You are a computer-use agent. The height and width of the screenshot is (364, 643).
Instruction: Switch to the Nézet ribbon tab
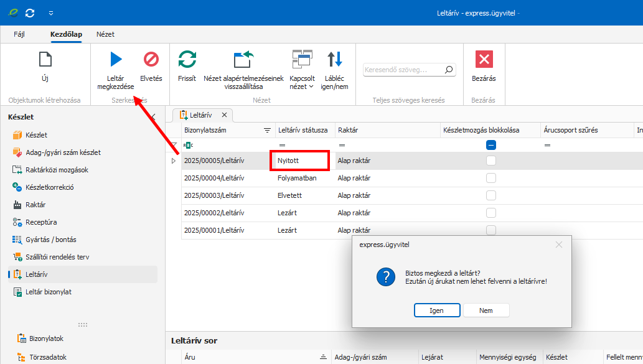pos(105,34)
